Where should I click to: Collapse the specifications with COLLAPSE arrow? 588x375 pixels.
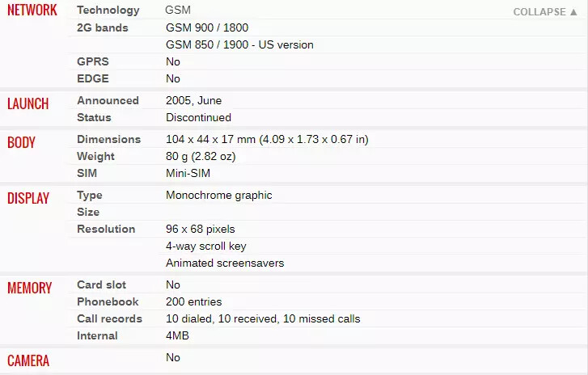[x=545, y=12]
